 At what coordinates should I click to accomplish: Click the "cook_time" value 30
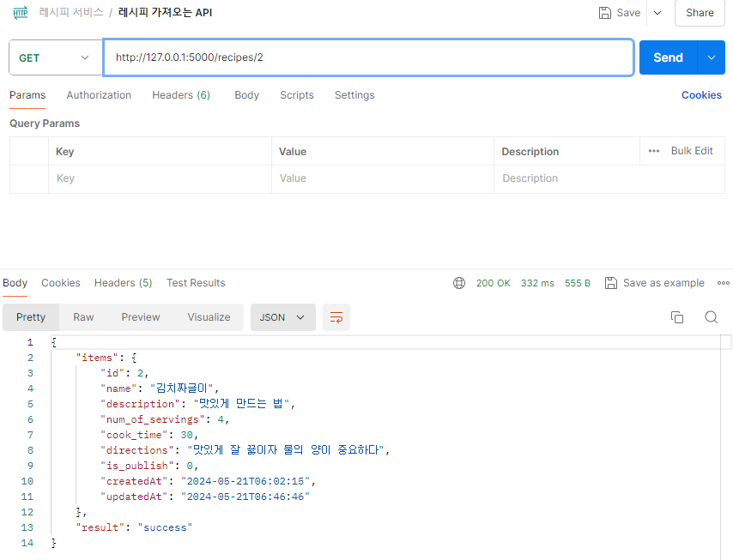pyautogui.click(x=186, y=436)
